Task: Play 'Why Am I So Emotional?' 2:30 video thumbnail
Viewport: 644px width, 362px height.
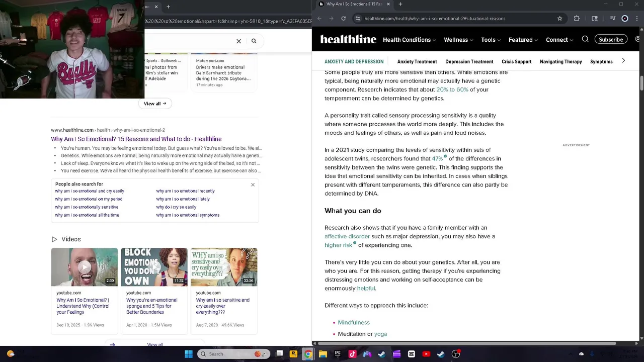Action: (x=85, y=267)
